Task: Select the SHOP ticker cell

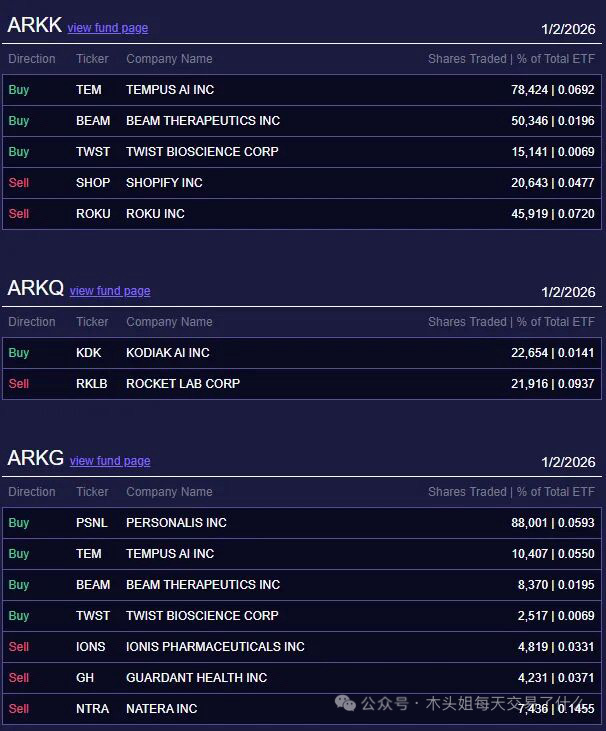Action: coord(93,183)
